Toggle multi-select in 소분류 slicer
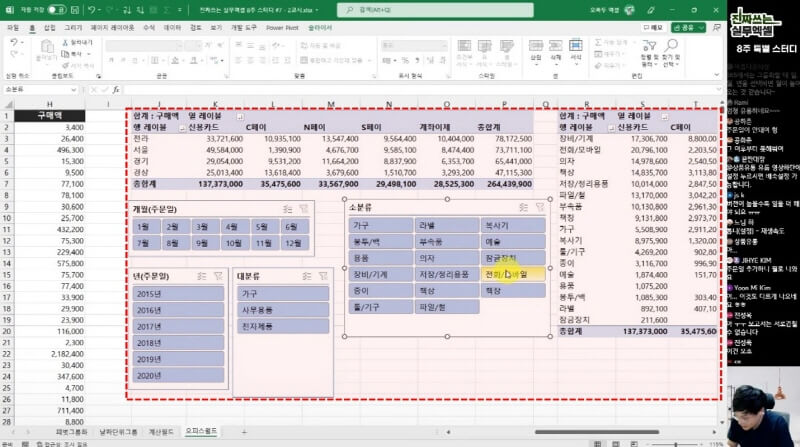The image size is (800, 447). point(523,207)
